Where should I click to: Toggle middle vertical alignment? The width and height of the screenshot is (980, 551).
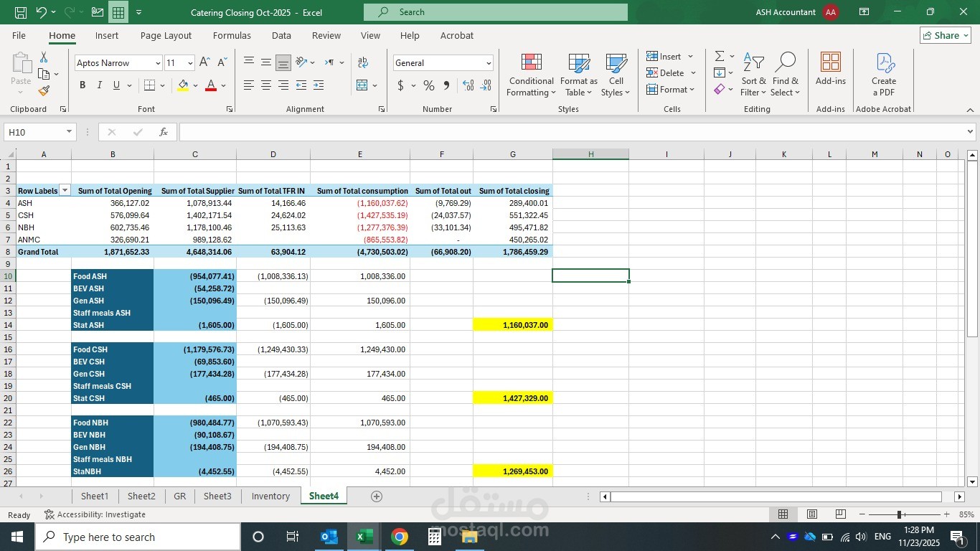point(266,62)
